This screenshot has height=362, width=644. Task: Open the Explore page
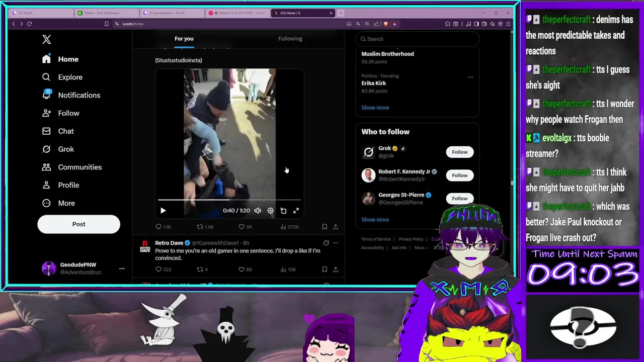click(x=62, y=77)
